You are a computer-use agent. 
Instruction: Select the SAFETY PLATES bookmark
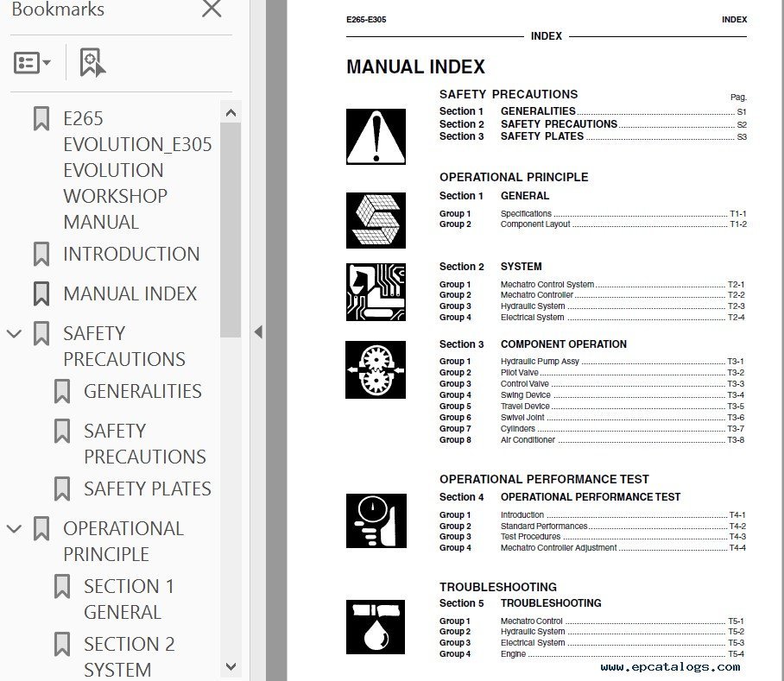tap(148, 489)
